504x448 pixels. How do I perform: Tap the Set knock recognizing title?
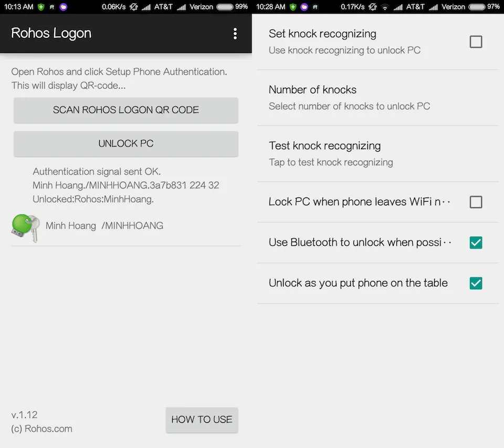tap(322, 34)
